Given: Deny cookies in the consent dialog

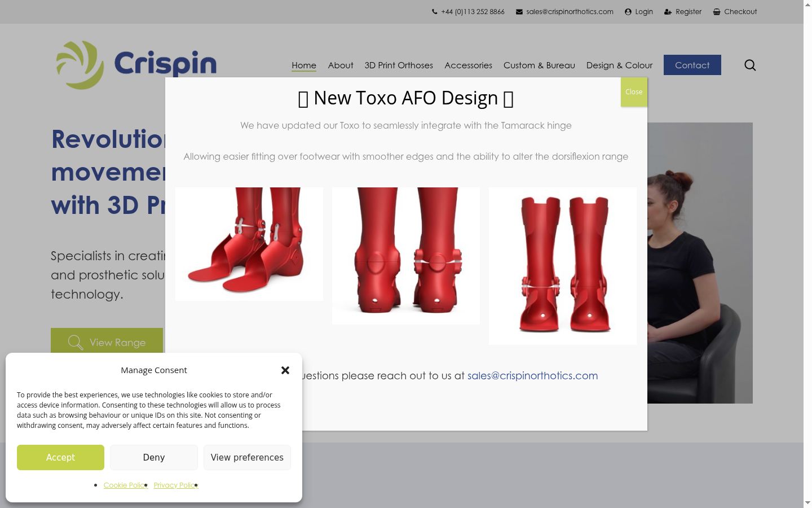Looking at the screenshot, I should coord(154,457).
